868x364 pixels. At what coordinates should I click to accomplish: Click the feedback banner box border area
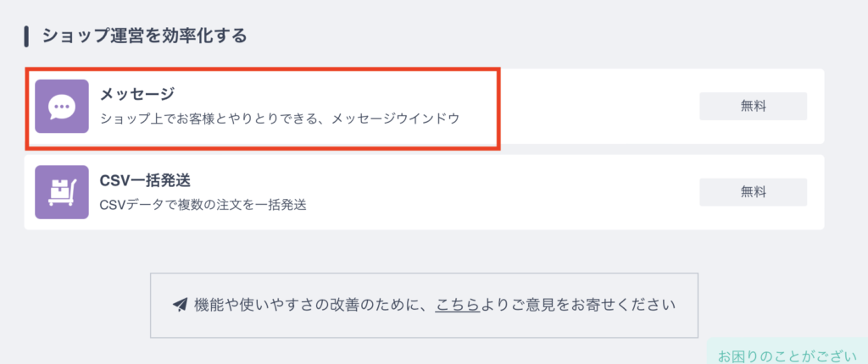(x=424, y=274)
